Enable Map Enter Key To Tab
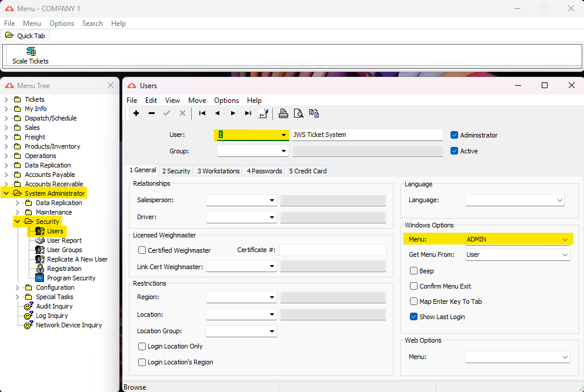 tap(413, 301)
